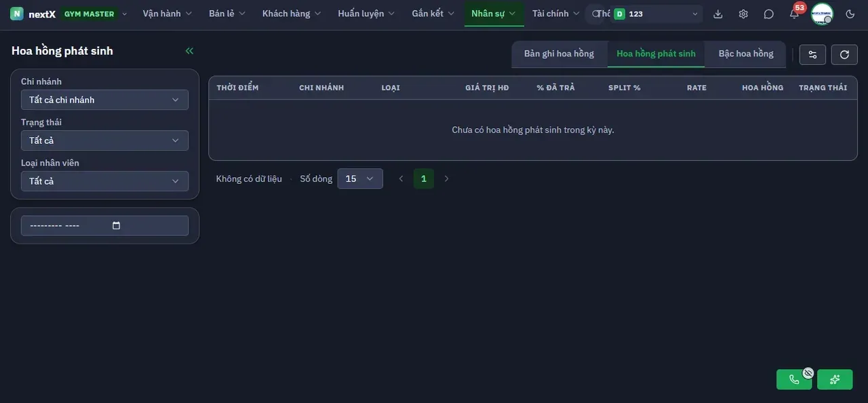The width and height of the screenshot is (868, 403).
Task: Open the Vận hành menu
Action: coord(167,14)
